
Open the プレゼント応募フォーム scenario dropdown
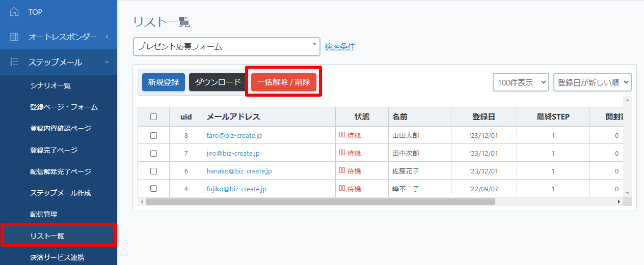[x=226, y=47]
